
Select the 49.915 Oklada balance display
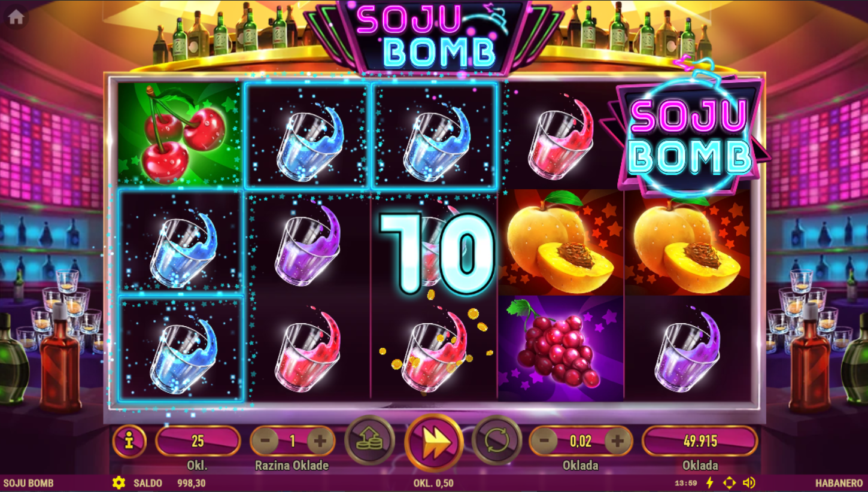700,442
